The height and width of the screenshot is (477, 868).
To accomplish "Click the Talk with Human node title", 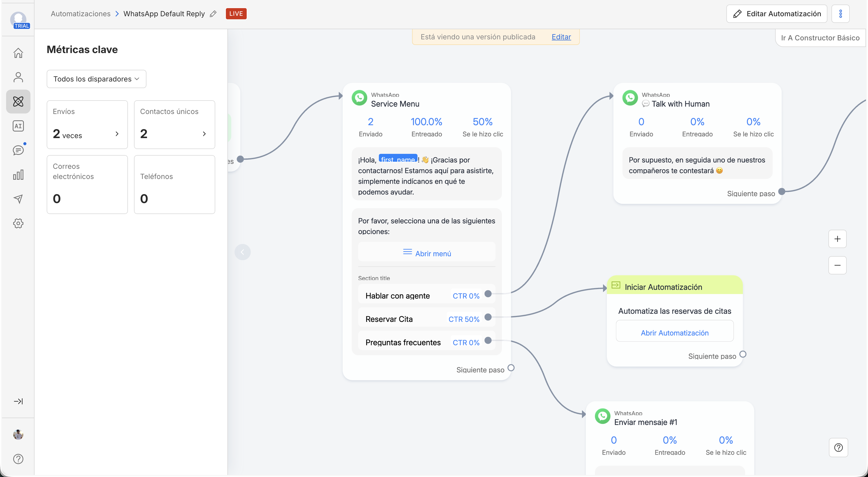I will click(676, 104).
